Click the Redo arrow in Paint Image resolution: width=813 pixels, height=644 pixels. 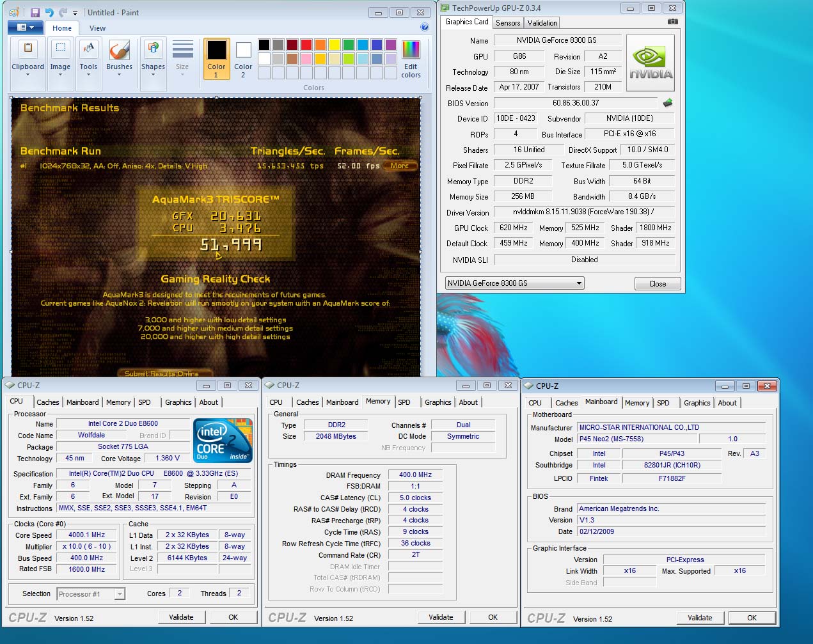(x=63, y=12)
